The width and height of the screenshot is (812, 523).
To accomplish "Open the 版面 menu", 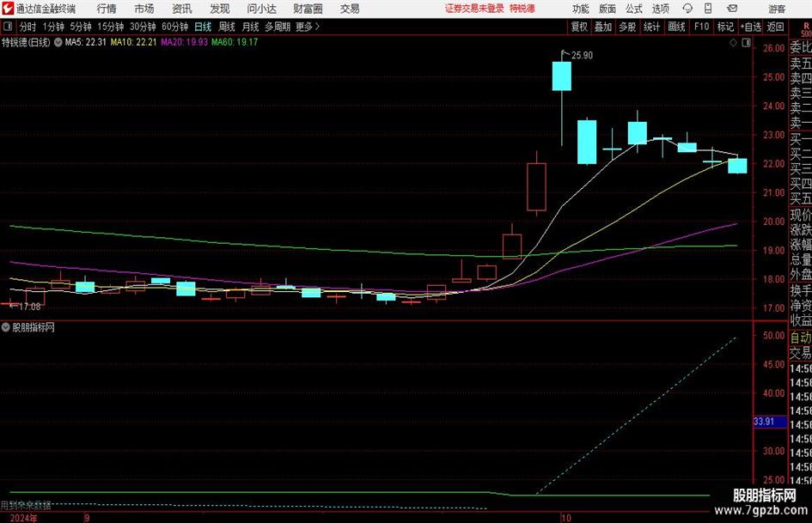I will coord(607,9).
